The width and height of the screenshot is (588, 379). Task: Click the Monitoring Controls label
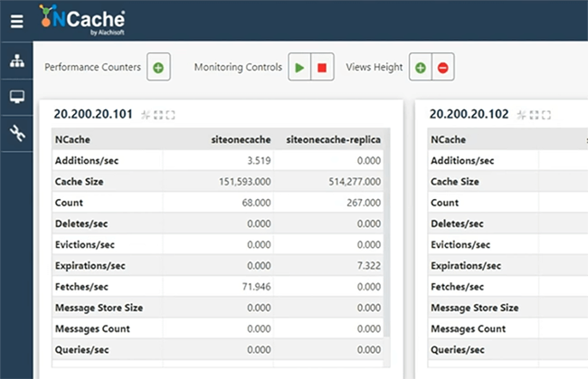(x=238, y=67)
